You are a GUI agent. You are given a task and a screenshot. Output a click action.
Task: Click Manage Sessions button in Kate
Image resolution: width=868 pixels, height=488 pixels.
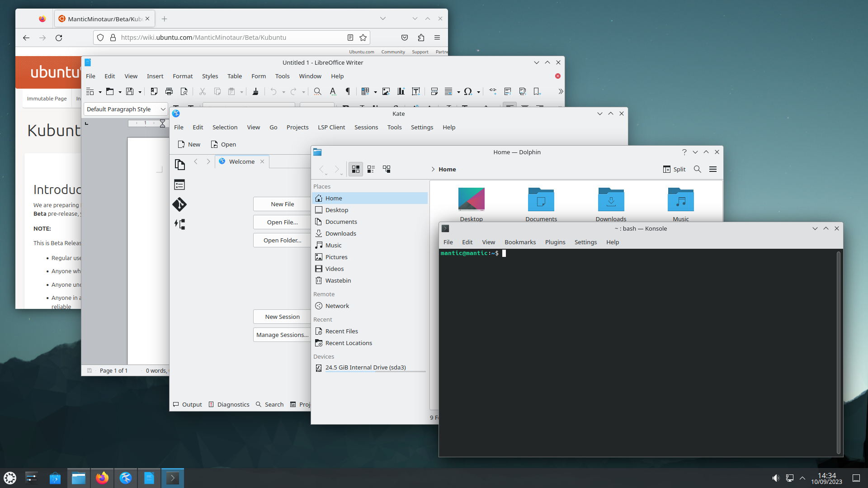282,335
